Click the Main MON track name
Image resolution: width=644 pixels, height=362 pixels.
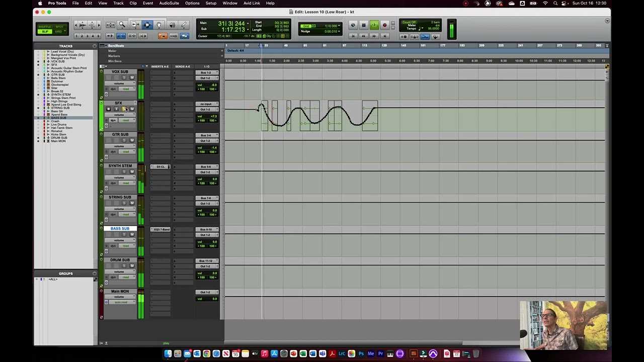(120, 291)
